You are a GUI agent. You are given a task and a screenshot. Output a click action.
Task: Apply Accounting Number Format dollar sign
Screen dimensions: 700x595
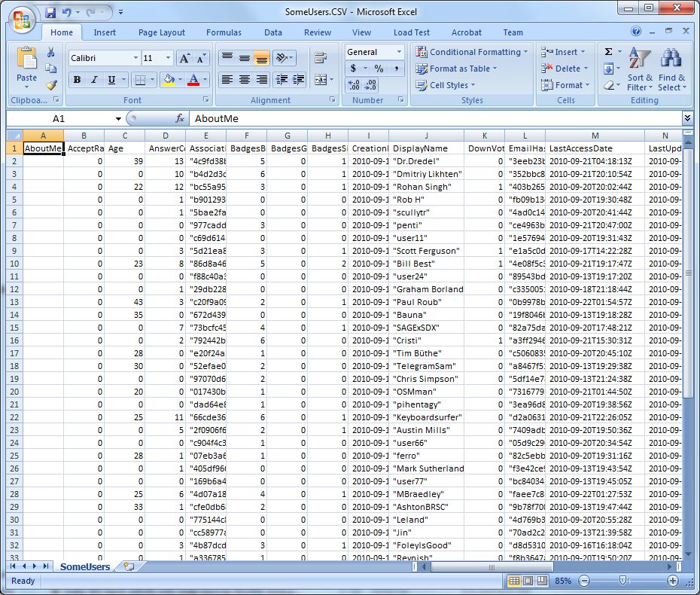point(353,69)
